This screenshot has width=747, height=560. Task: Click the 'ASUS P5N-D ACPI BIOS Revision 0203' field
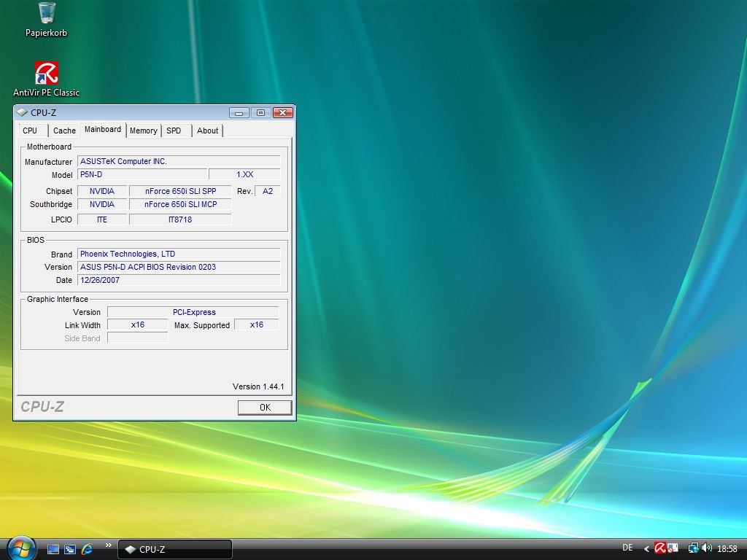179,267
